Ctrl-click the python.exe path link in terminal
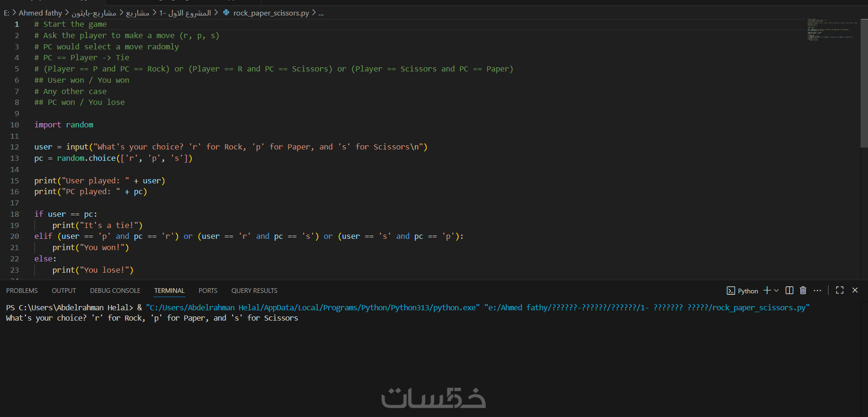868x417 pixels. (x=313, y=307)
